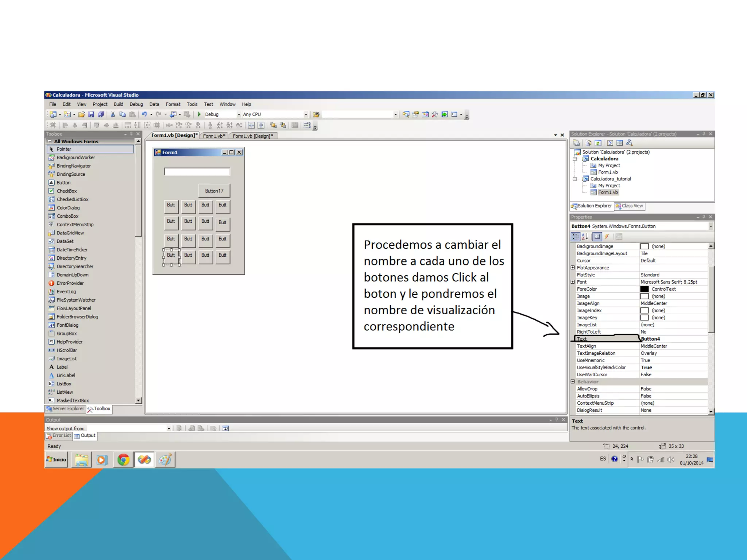
Task: Click the Cut scissors icon
Action: (x=113, y=114)
